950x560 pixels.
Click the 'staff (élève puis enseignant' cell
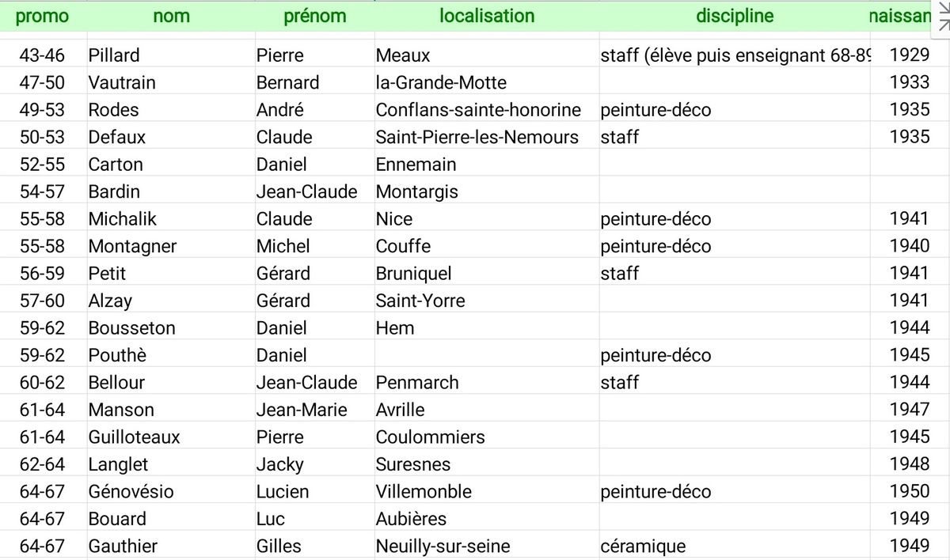click(735, 55)
